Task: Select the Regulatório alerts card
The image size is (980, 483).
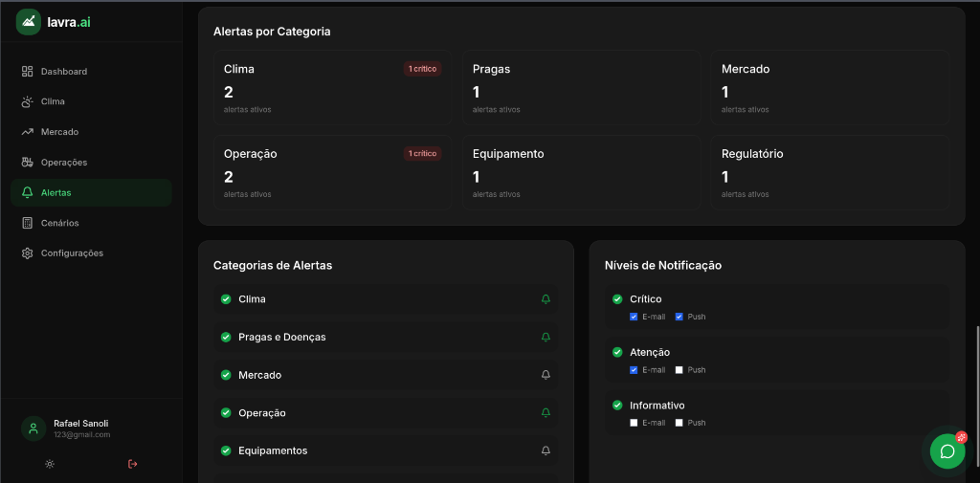Action: point(830,172)
